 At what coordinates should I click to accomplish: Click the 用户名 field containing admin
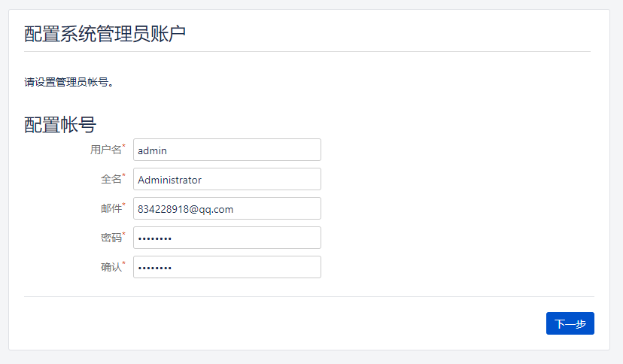click(227, 150)
